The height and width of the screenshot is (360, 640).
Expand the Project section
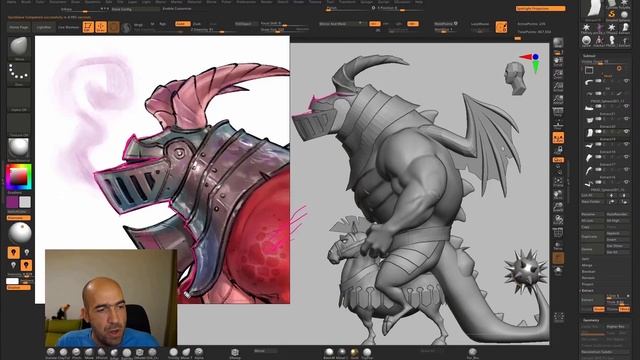(587, 284)
